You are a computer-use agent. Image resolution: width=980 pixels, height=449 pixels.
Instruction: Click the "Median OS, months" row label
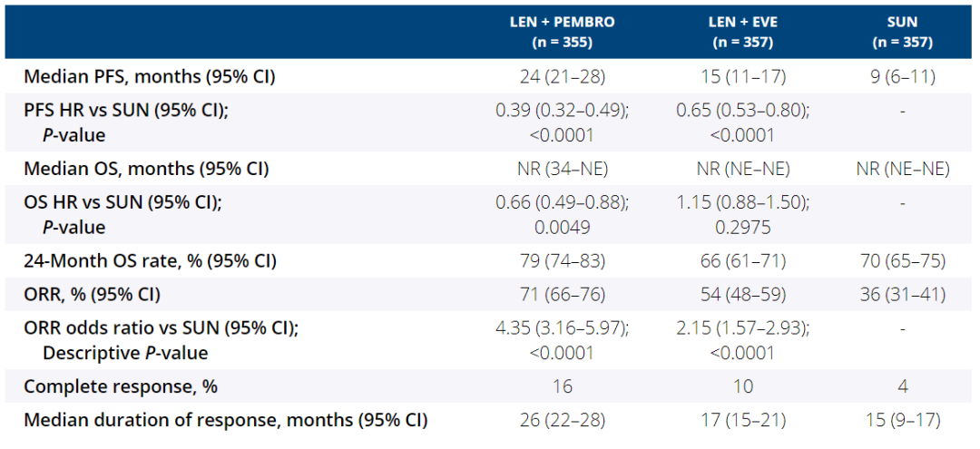pyautogui.click(x=146, y=169)
